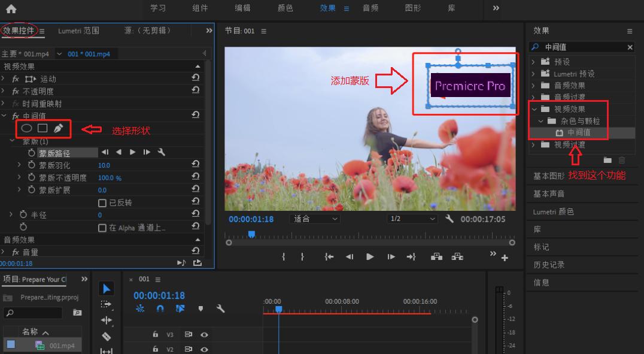644x354 pixels.
Task: Open the Lumetri 范围 panel tab
Action: [78, 31]
